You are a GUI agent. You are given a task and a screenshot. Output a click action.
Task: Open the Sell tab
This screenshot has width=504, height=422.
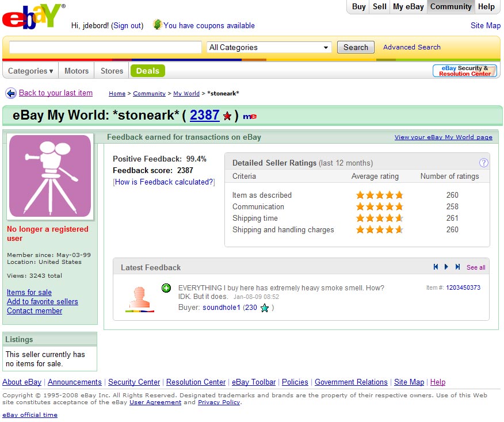point(379,7)
